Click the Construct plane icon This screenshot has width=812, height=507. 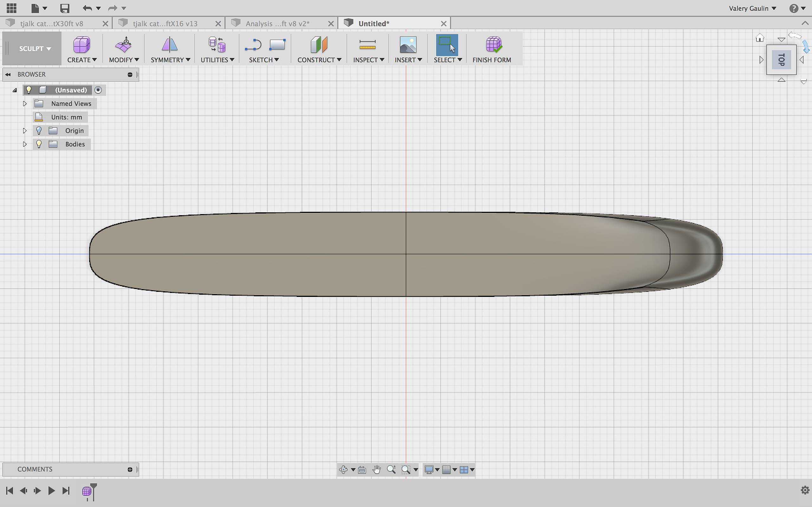[x=319, y=45]
